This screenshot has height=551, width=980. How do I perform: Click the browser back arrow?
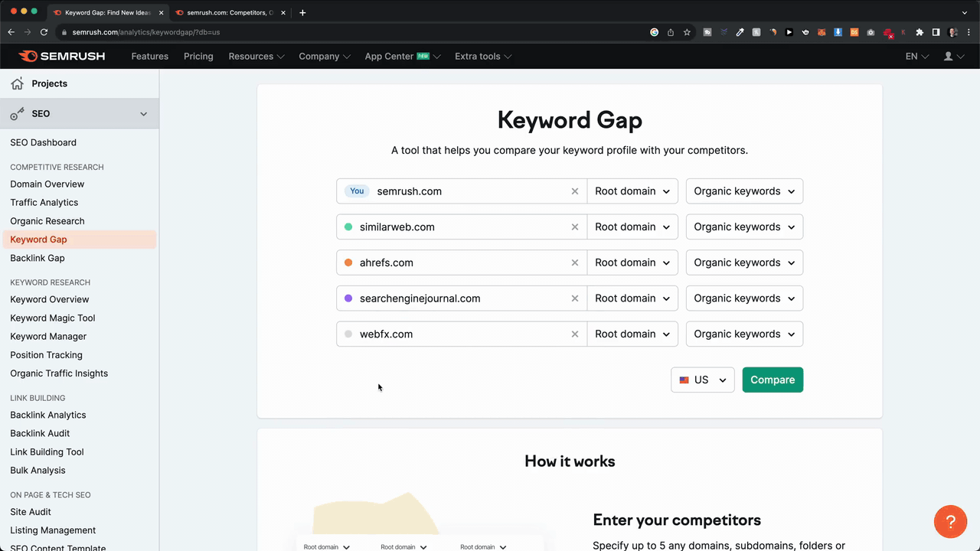(x=11, y=32)
